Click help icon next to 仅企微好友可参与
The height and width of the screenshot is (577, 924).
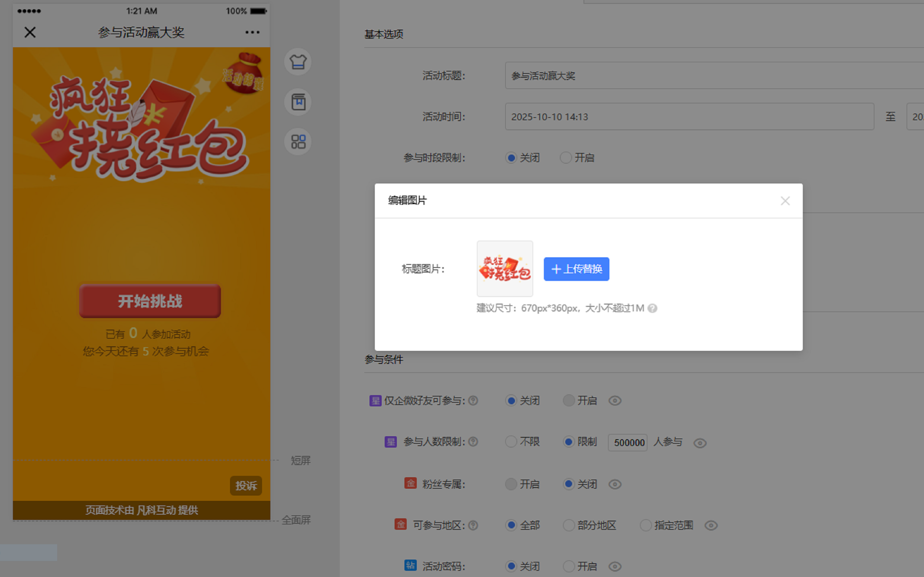tap(473, 401)
